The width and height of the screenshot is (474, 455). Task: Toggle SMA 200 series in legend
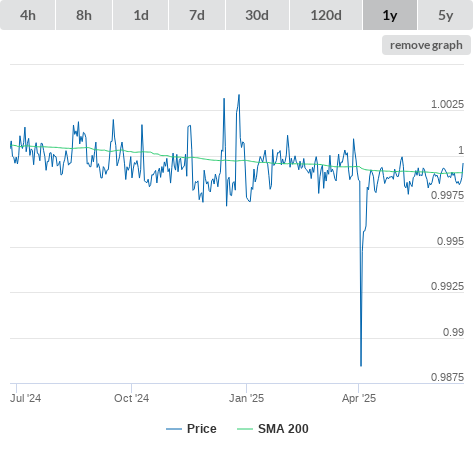[x=283, y=429]
